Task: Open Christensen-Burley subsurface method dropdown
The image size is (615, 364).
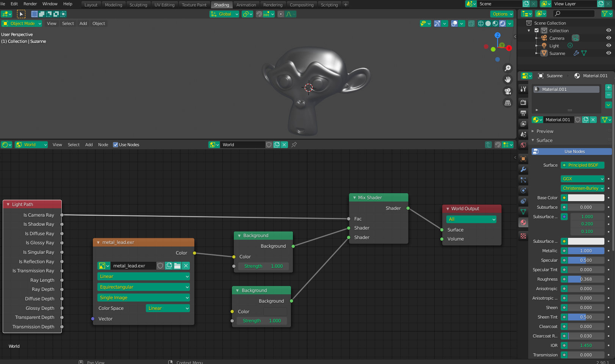Action: pyautogui.click(x=582, y=188)
